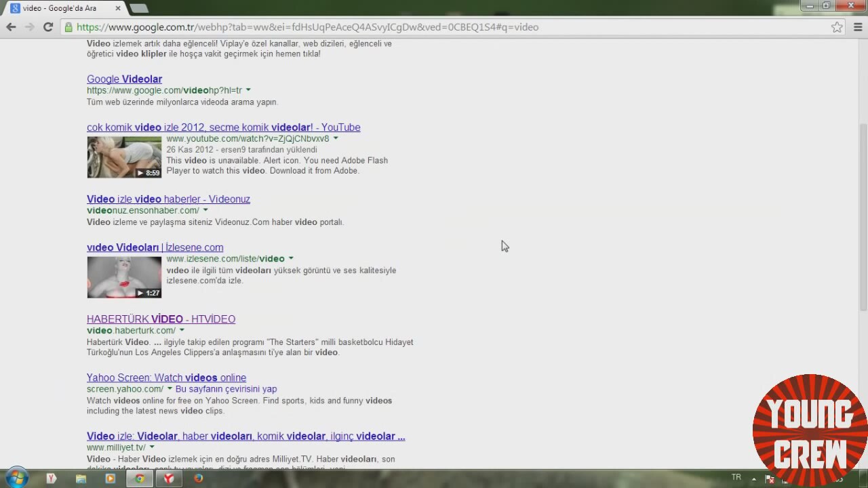868x488 pixels.
Task: Open the "Yahoo Screen: Watch videos online" result
Action: pos(166,378)
